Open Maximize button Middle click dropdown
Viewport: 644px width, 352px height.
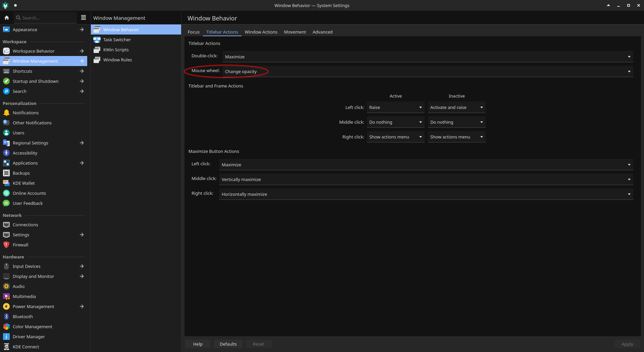pyautogui.click(x=426, y=179)
